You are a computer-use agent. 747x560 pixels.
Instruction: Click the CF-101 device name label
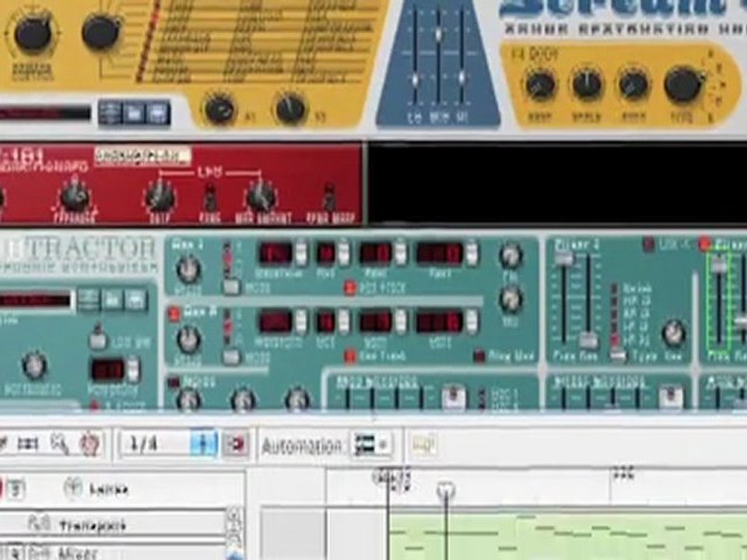(x=143, y=156)
